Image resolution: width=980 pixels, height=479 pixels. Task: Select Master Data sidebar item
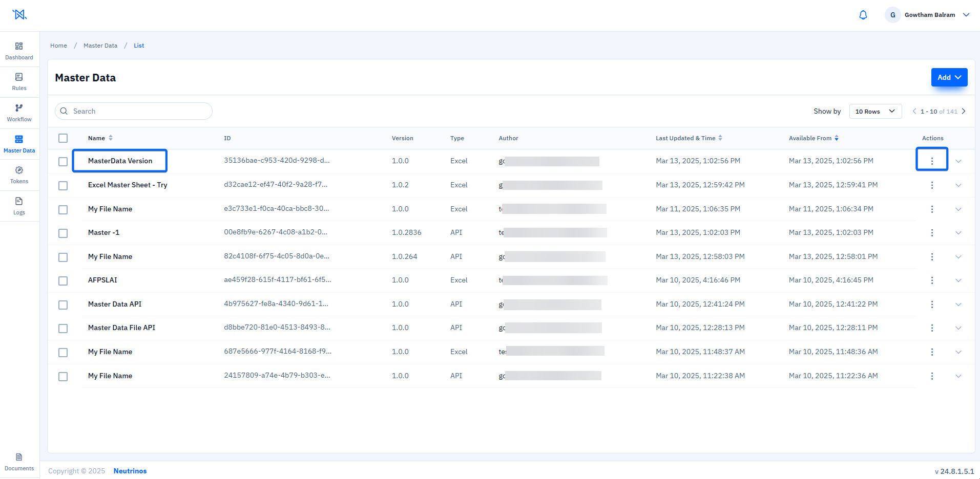pos(19,144)
